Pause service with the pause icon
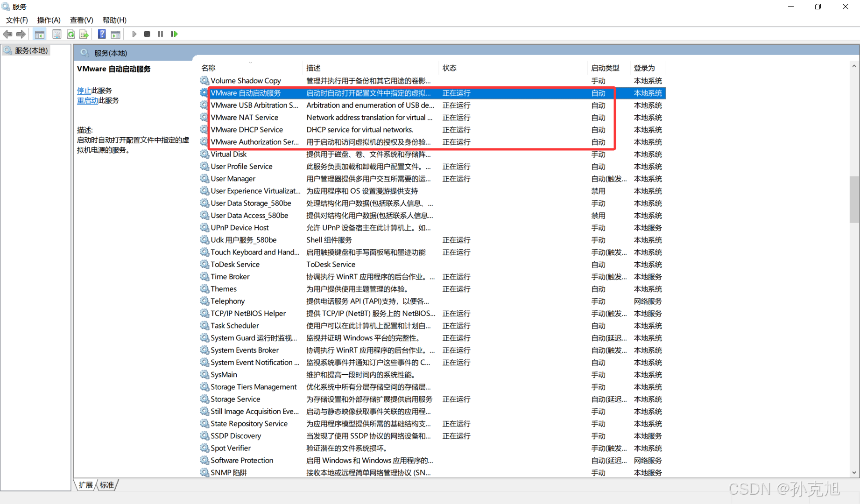The height and width of the screenshot is (504, 860). click(x=161, y=34)
